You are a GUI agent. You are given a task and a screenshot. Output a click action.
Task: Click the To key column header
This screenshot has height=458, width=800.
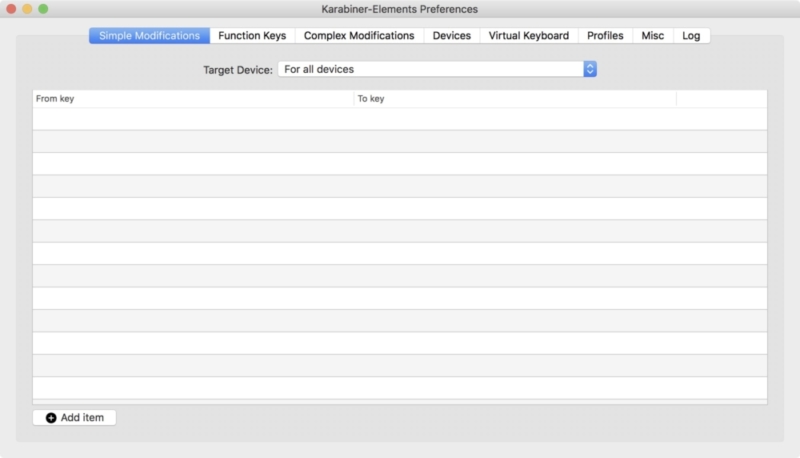pyautogui.click(x=515, y=98)
